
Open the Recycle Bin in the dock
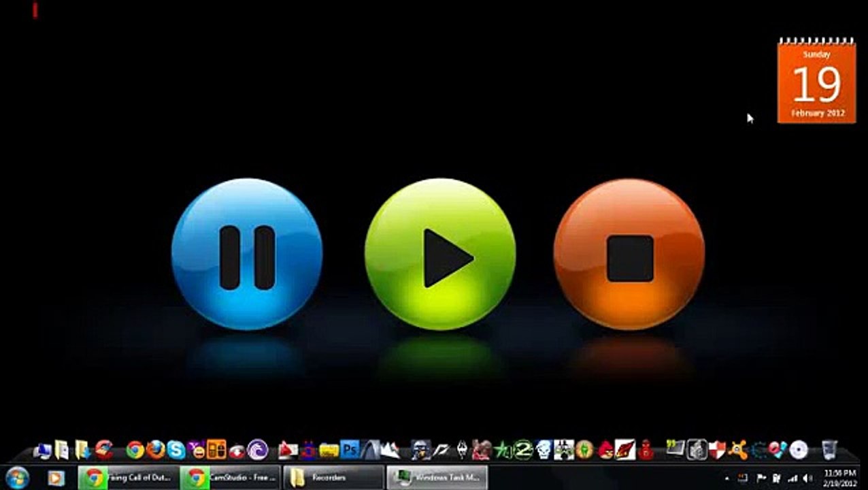point(829,450)
